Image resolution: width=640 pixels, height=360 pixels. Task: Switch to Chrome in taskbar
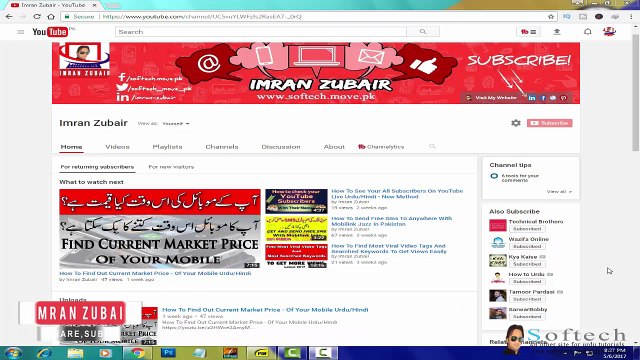(x=138, y=353)
